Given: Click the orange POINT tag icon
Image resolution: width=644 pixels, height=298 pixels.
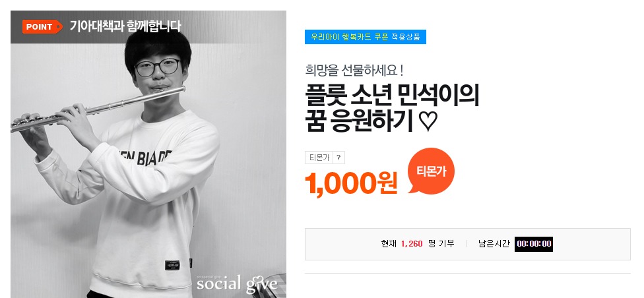Looking at the screenshot, I should click(x=42, y=26).
